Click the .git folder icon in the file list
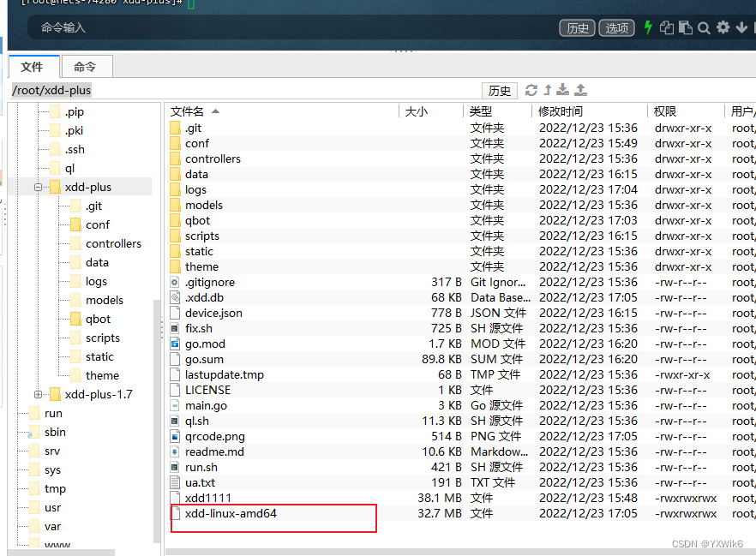Viewport: 756px width, 556px height. tap(175, 129)
